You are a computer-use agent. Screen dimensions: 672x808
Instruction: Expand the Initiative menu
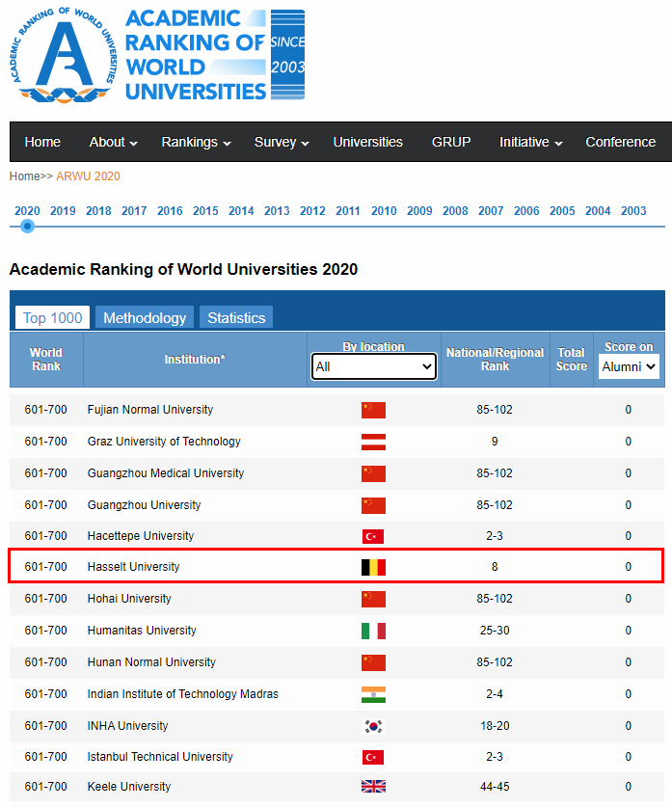tap(531, 143)
